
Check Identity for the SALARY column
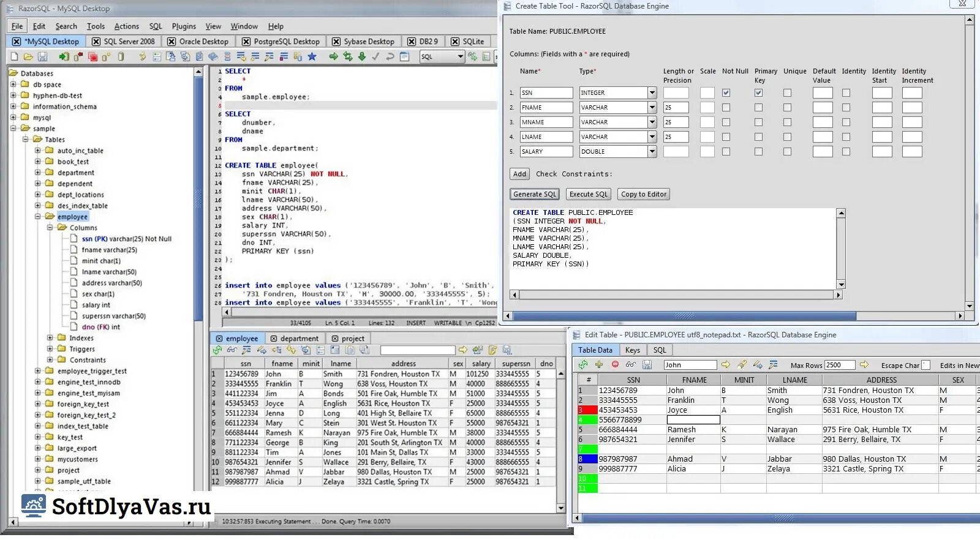pos(846,152)
